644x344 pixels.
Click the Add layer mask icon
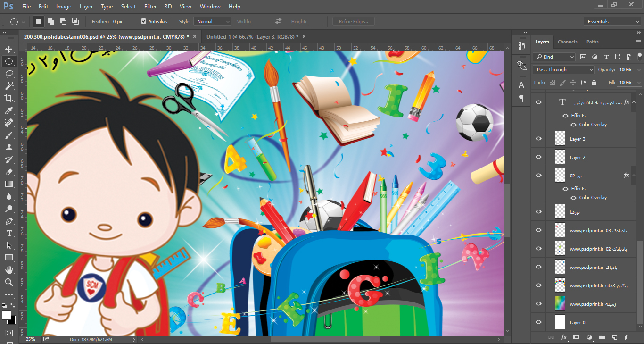[576, 337]
